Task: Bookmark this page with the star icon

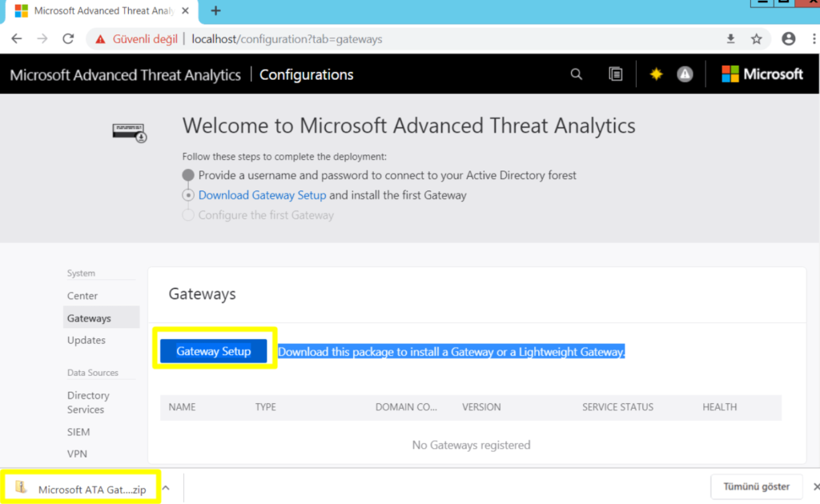Action: click(x=756, y=38)
